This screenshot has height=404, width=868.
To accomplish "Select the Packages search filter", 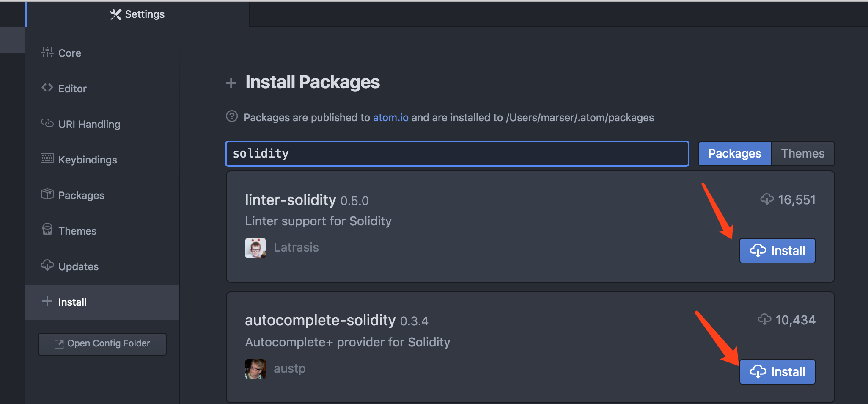I will [x=734, y=153].
